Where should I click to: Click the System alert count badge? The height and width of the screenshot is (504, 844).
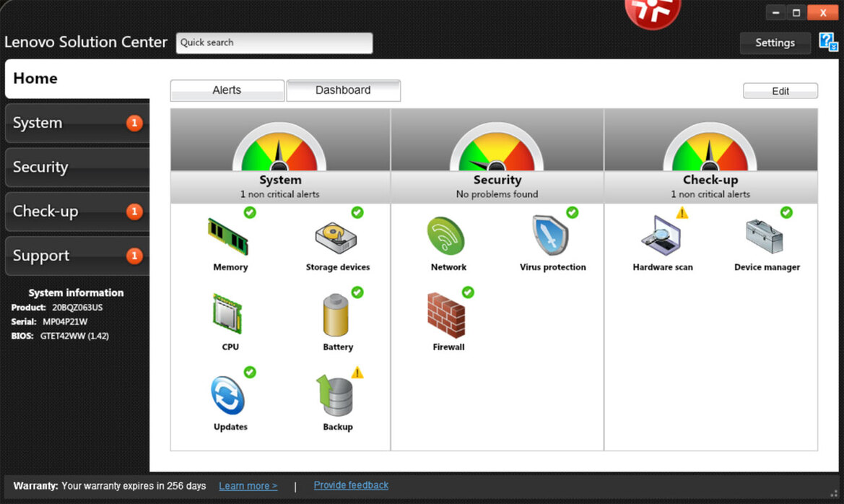[x=134, y=123]
